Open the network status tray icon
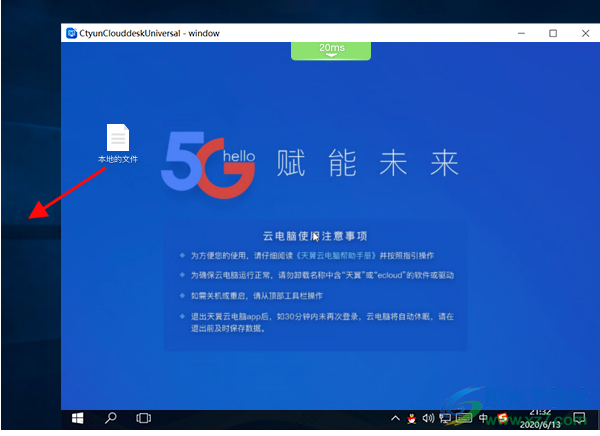Image resolution: width=600 pixels, height=436 pixels. tap(445, 418)
